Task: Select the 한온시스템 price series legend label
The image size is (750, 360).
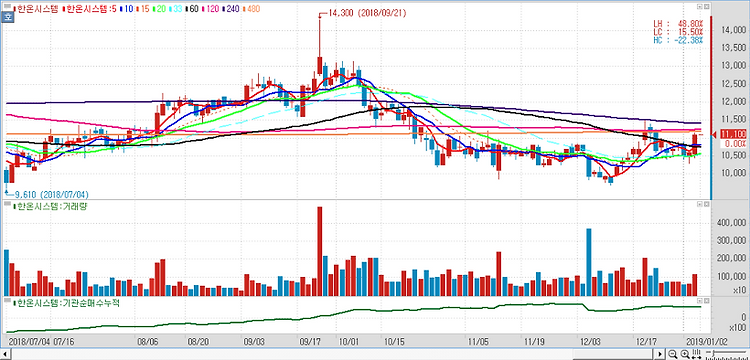Action: 36,9
